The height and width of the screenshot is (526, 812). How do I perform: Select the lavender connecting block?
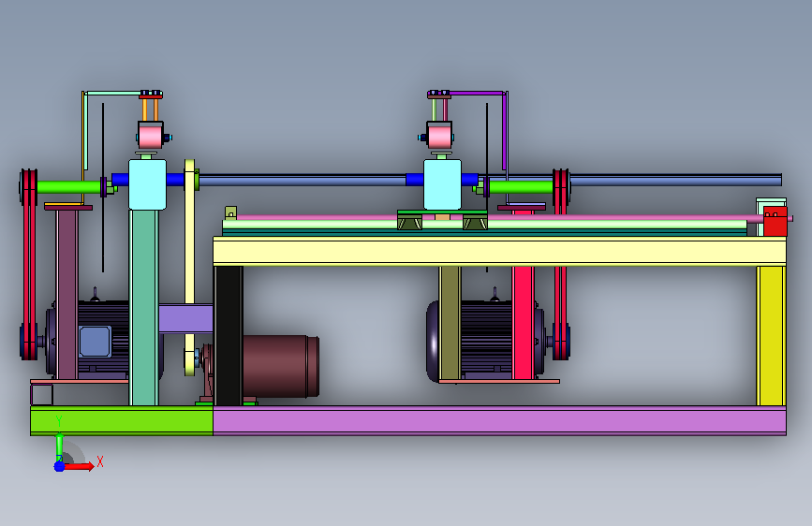pyautogui.click(x=186, y=318)
